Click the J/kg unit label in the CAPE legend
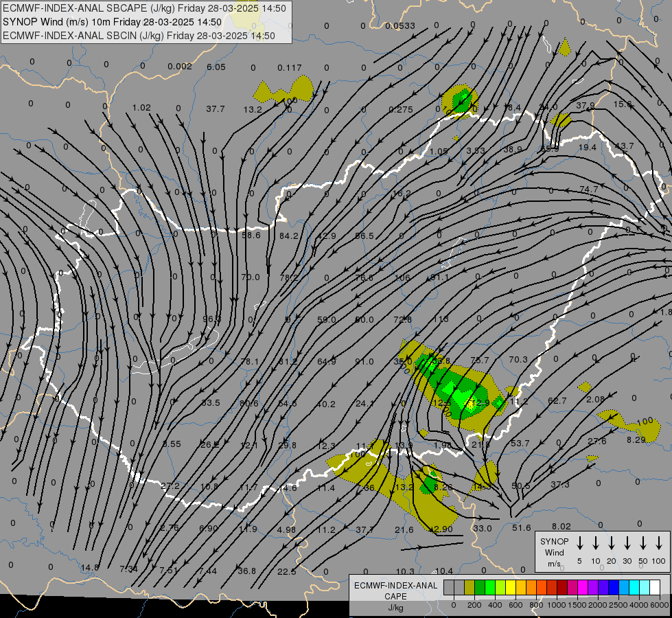Image resolution: width=672 pixels, height=618 pixels. pyautogui.click(x=395, y=608)
